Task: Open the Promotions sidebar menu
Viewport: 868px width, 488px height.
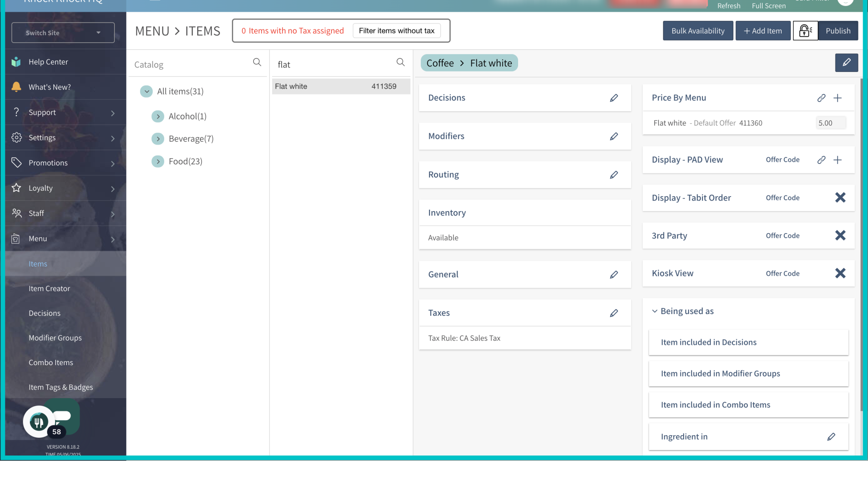Action: 48,163
